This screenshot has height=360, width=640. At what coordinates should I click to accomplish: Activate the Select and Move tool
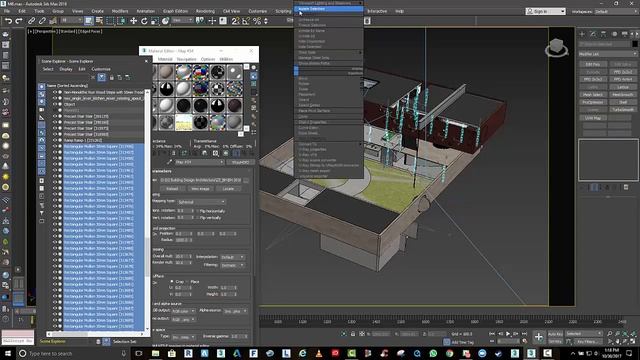(x=133, y=21)
